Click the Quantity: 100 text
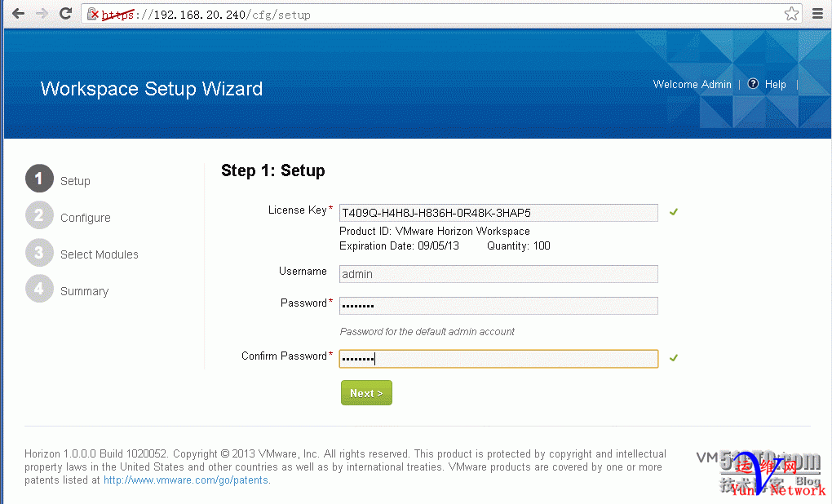Image resolution: width=832 pixels, height=504 pixels. [519, 246]
